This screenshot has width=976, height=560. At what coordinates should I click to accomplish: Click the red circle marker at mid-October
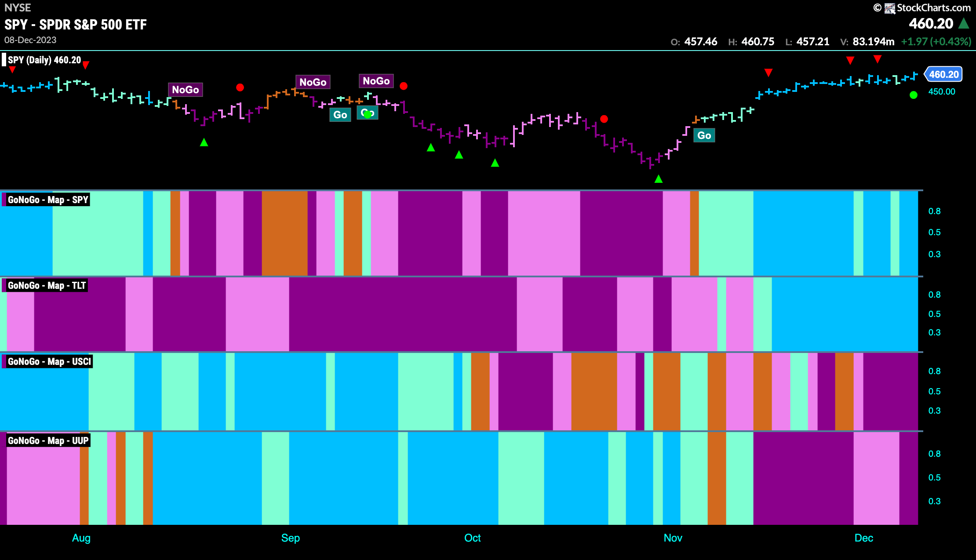click(604, 119)
